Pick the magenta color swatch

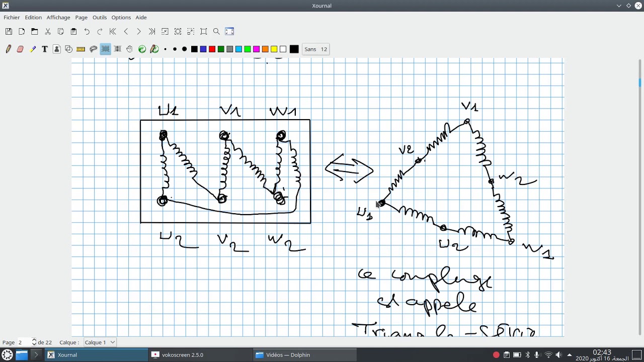(x=257, y=49)
